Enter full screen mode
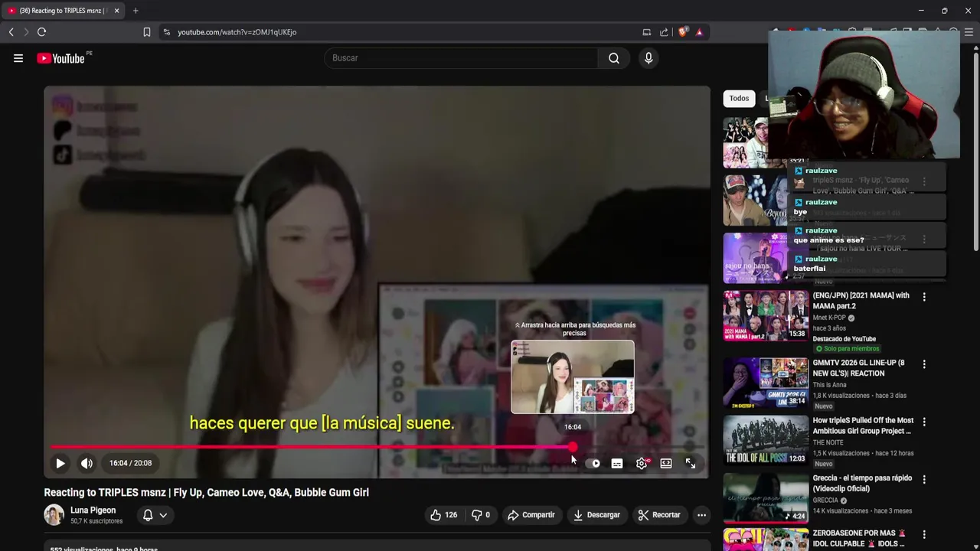980x551 pixels. point(691,463)
